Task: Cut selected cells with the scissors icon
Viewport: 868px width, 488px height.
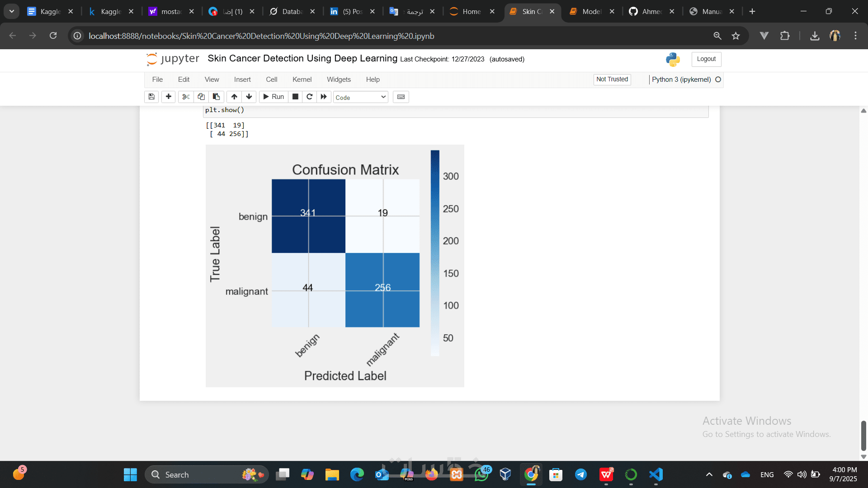Action: (x=186, y=97)
